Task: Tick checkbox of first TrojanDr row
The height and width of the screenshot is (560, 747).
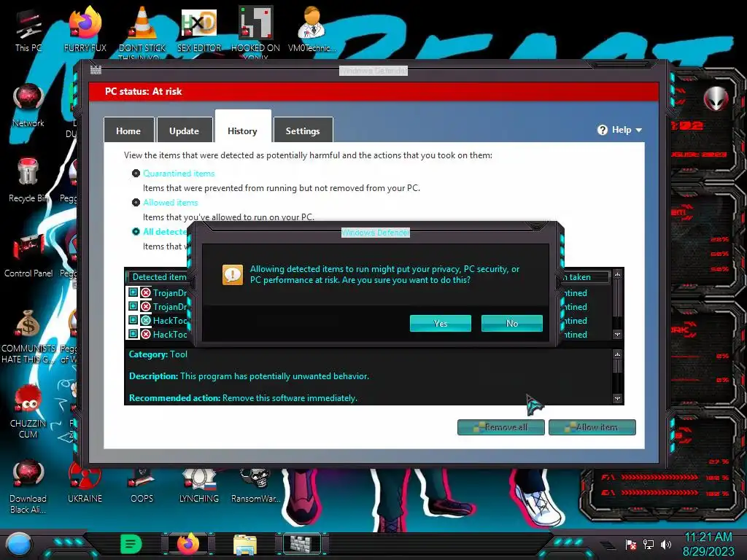Action: click(x=133, y=292)
